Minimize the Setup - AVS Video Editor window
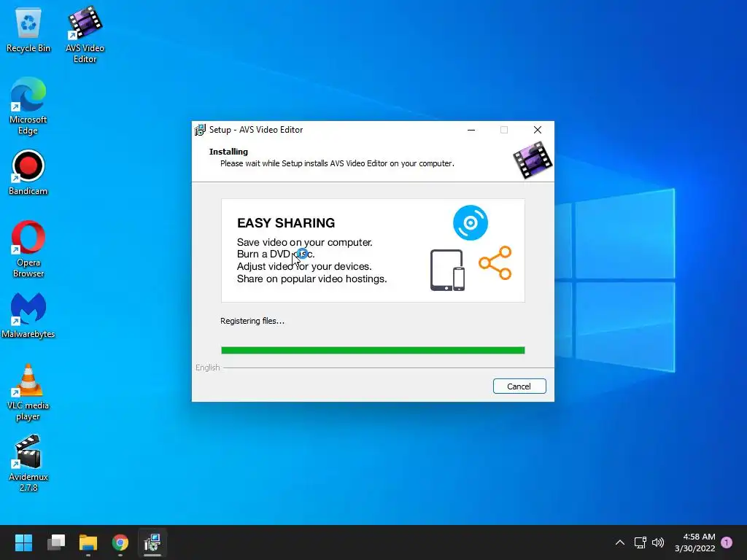The height and width of the screenshot is (560, 747). tap(471, 130)
